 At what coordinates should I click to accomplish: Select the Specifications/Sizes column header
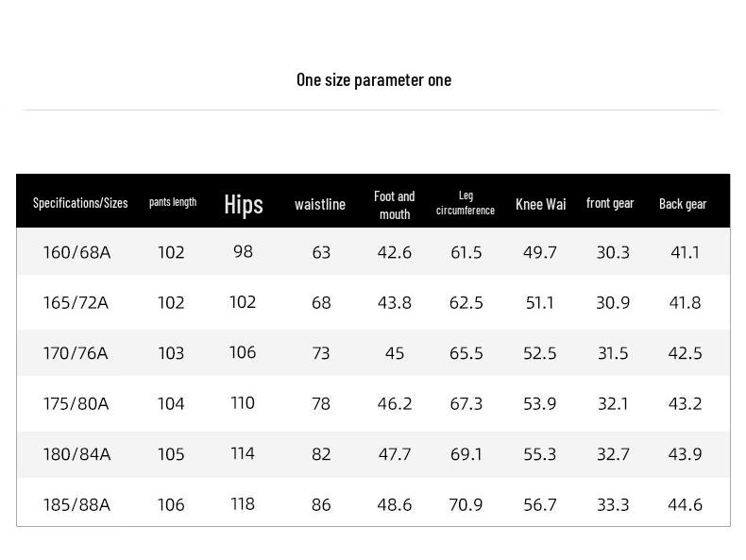[80, 203]
